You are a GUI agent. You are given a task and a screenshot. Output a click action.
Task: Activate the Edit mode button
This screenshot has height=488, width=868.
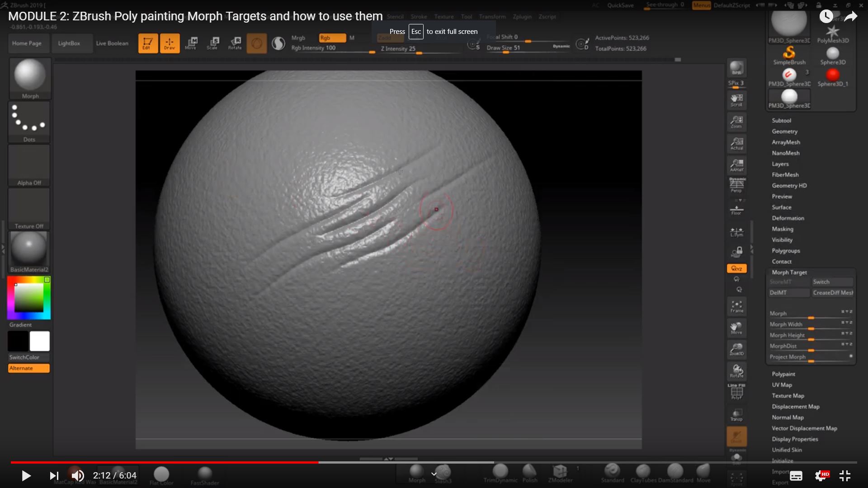148,43
